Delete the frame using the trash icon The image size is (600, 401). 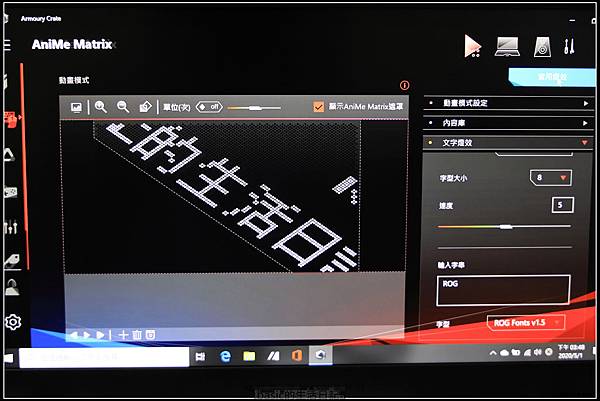[137, 335]
